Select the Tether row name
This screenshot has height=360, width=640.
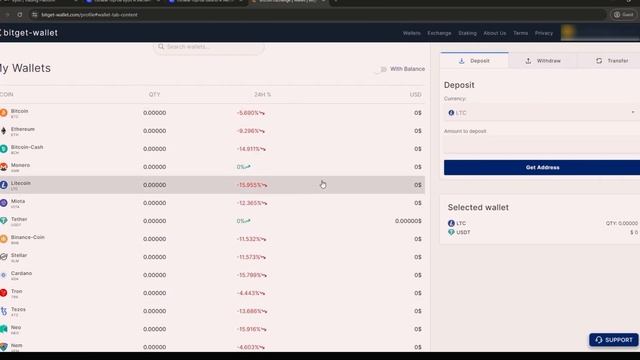coord(19,219)
